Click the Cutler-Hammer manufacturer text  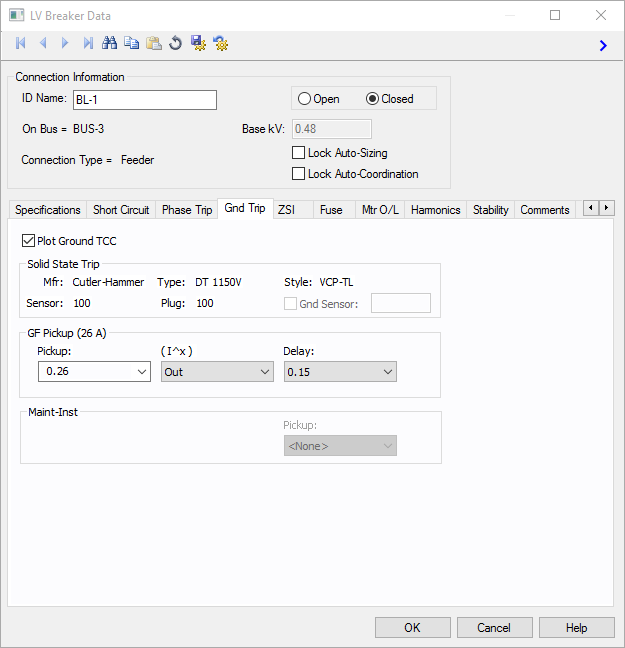click(x=108, y=282)
